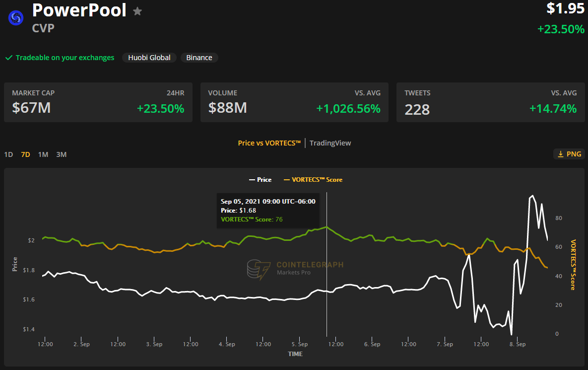This screenshot has width=588, height=370.
Task: Switch to the TradingView tab
Action: [x=330, y=143]
